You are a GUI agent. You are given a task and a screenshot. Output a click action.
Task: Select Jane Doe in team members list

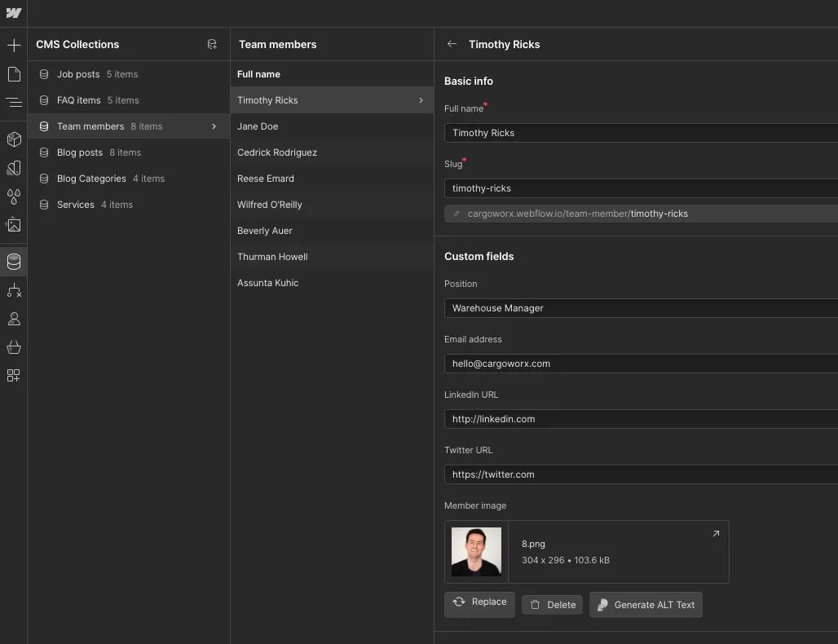coord(332,126)
